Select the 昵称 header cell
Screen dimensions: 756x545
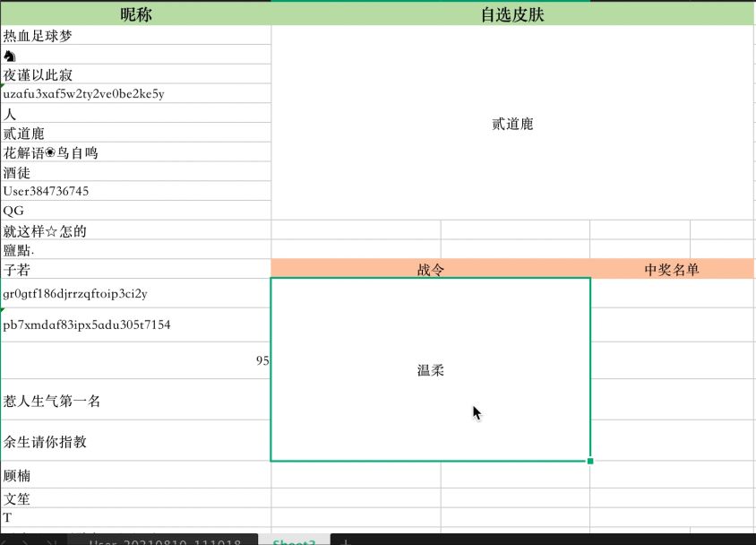coord(135,14)
